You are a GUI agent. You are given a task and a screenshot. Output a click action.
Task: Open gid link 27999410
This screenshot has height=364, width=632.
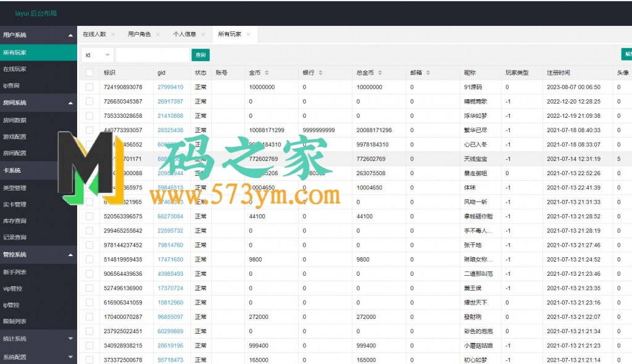pos(170,87)
